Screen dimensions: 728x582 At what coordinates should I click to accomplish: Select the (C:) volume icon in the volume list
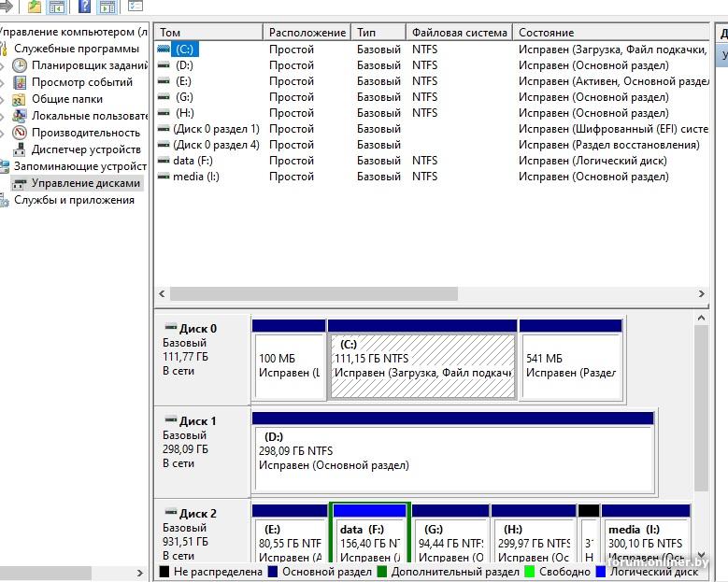coord(164,50)
